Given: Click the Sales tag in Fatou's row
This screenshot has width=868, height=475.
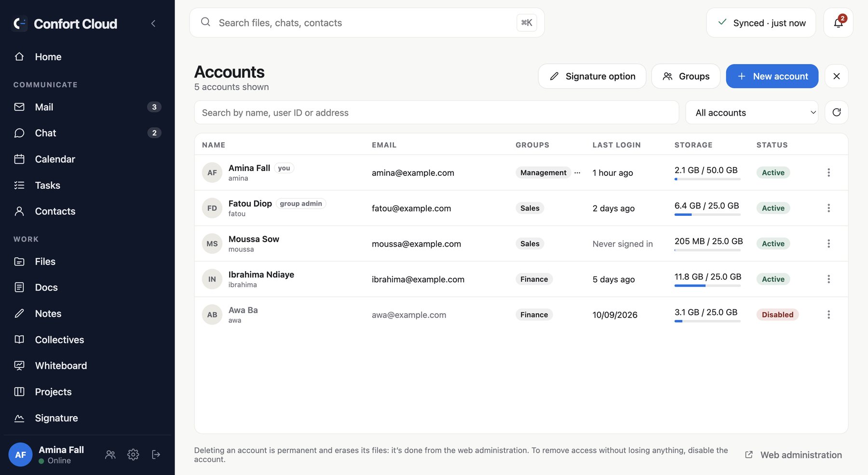Looking at the screenshot, I should pyautogui.click(x=530, y=208).
